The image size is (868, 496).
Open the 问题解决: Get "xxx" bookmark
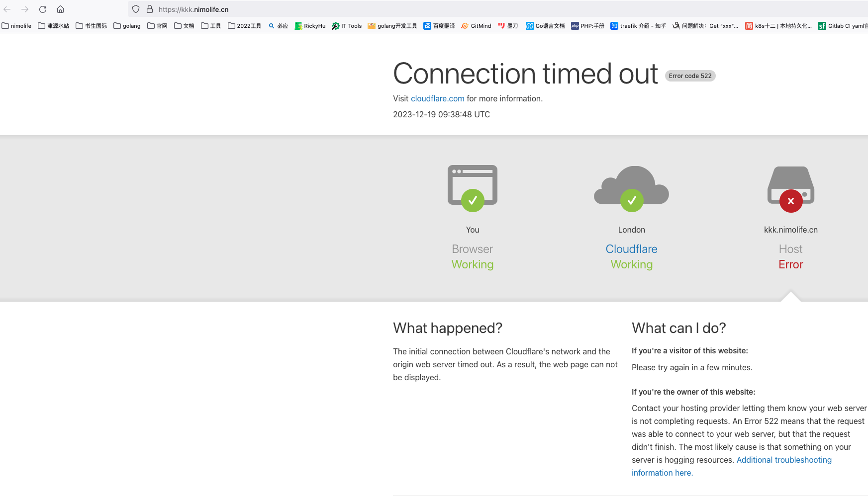click(x=705, y=26)
